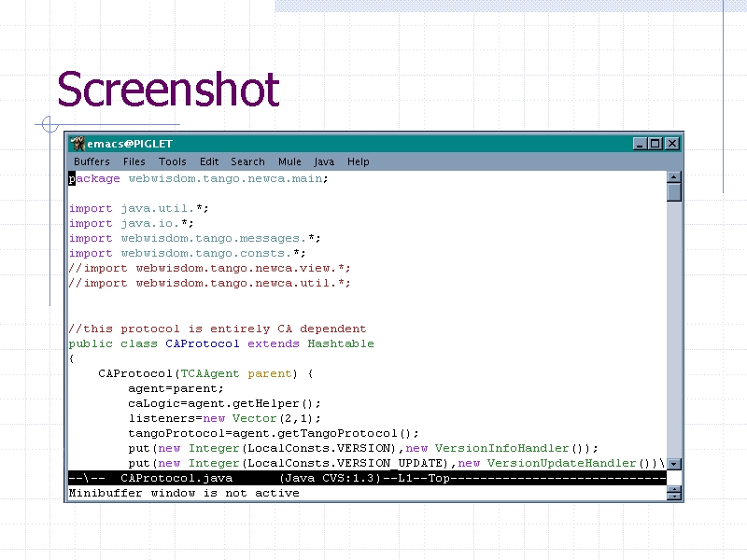
Task: Click the 'agent=parent;' line
Action: (176, 388)
